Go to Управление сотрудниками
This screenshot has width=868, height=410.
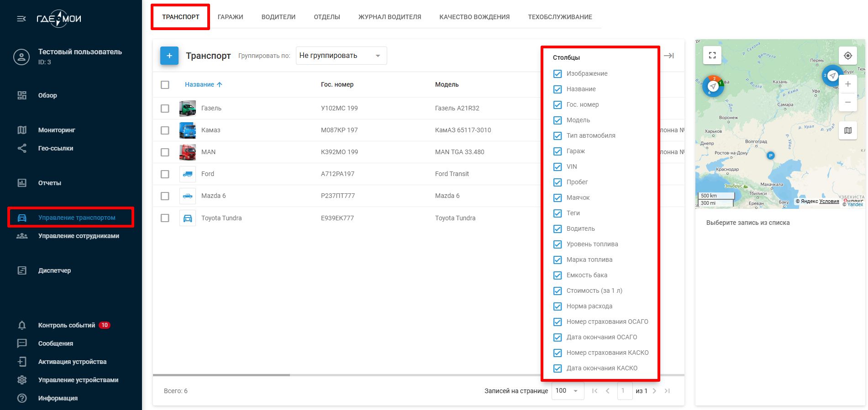78,236
